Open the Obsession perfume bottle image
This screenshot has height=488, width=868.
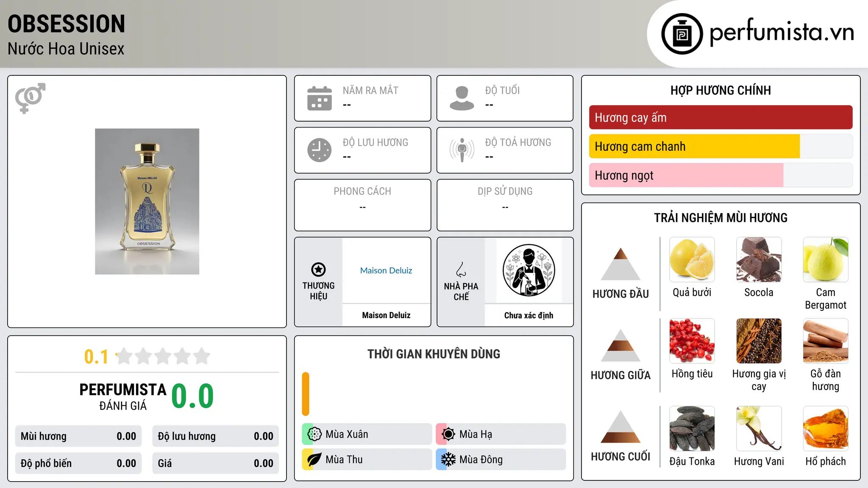pos(147,202)
